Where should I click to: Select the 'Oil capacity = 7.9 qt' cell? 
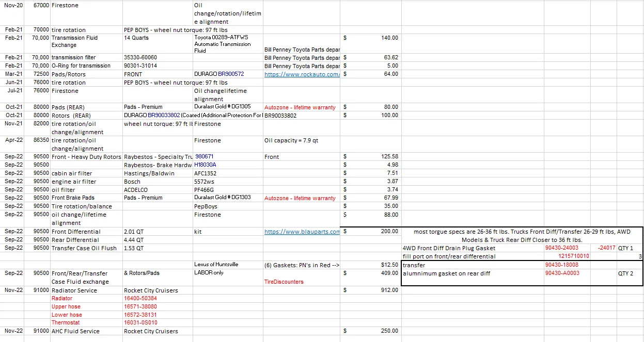coord(301,144)
